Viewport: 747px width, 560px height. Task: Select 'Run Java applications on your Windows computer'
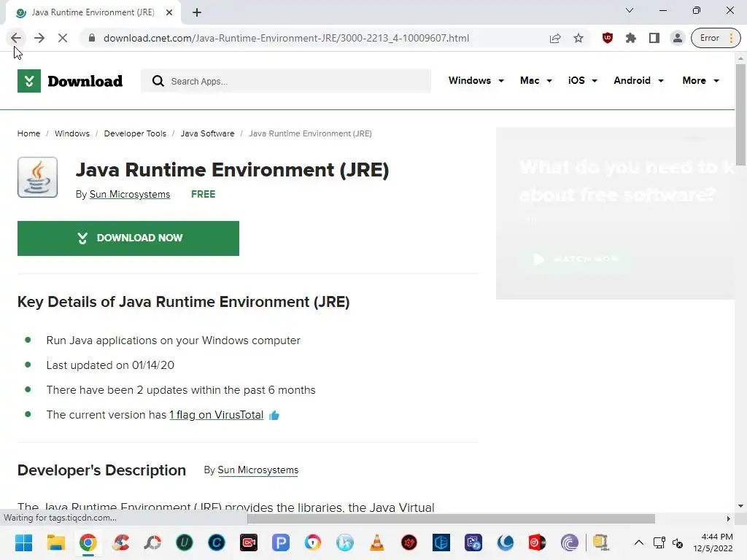pos(173,341)
